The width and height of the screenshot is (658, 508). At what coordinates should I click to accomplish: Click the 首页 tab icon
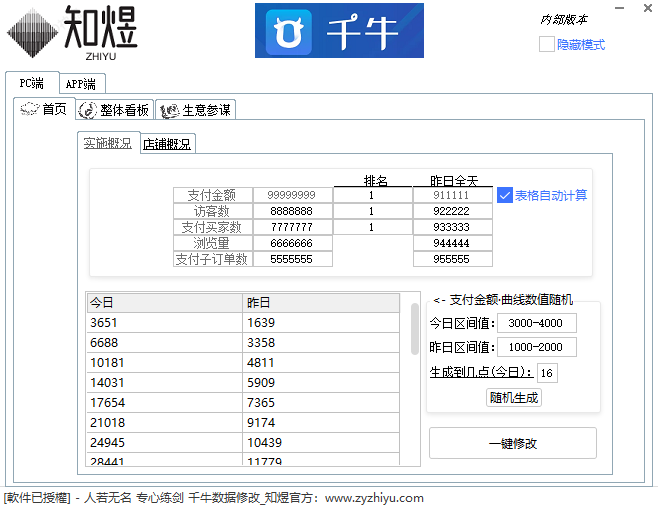point(29,109)
